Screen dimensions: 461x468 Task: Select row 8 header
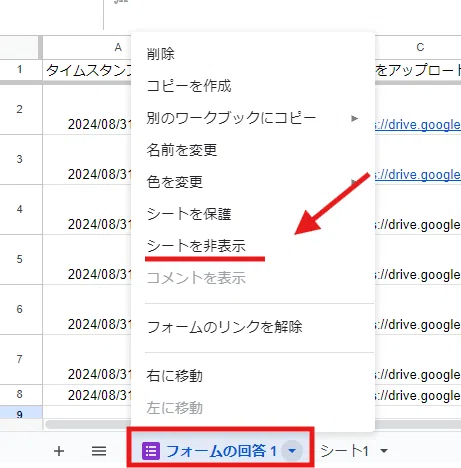point(20,395)
